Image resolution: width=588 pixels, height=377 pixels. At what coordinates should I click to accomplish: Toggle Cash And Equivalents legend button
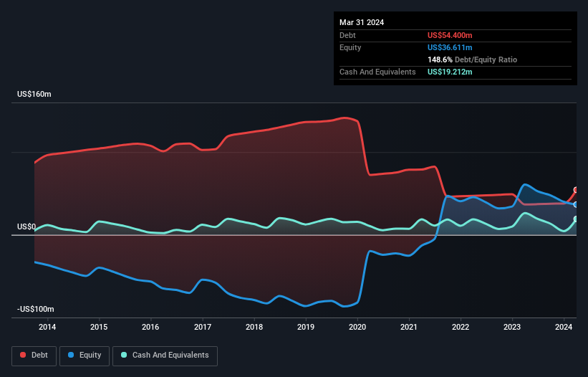165,355
